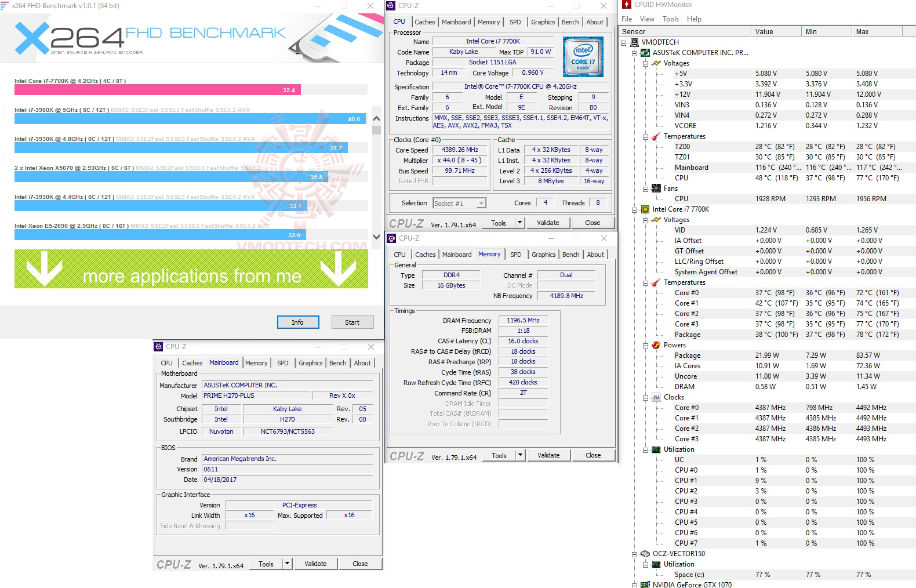
Task: Click the i7-7700K pink score bar (32.4)
Action: (x=158, y=90)
